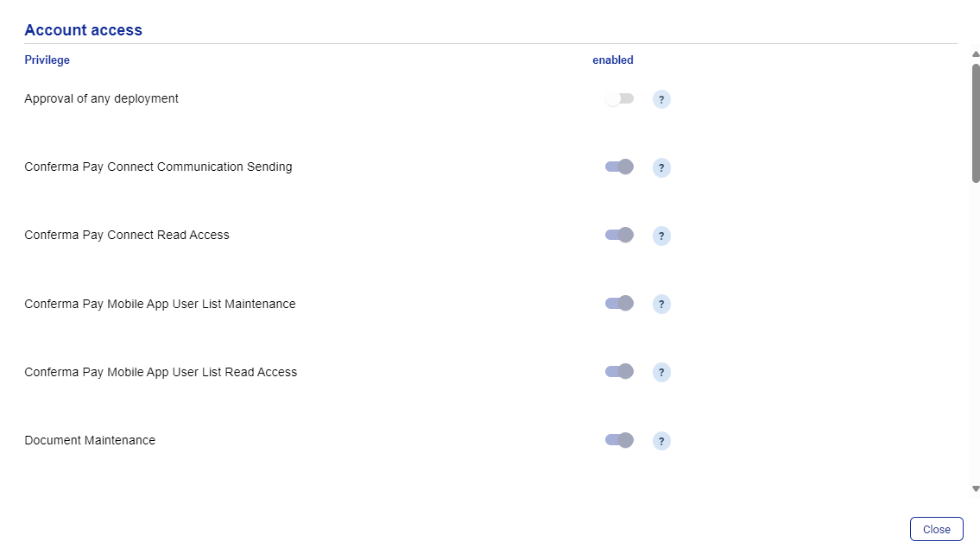Screen dimensions: 980x554
Task: Click 'Approval of any deployment' label
Action: pos(101,98)
